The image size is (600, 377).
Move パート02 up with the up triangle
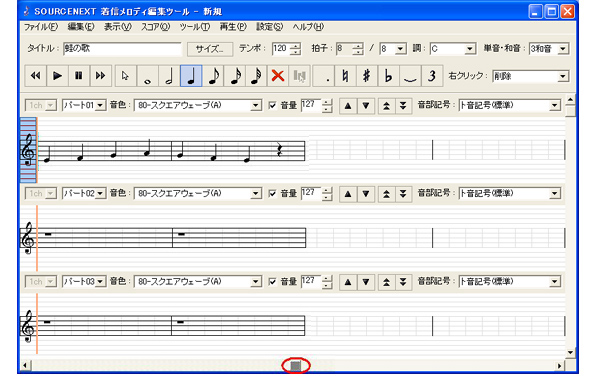(x=348, y=194)
